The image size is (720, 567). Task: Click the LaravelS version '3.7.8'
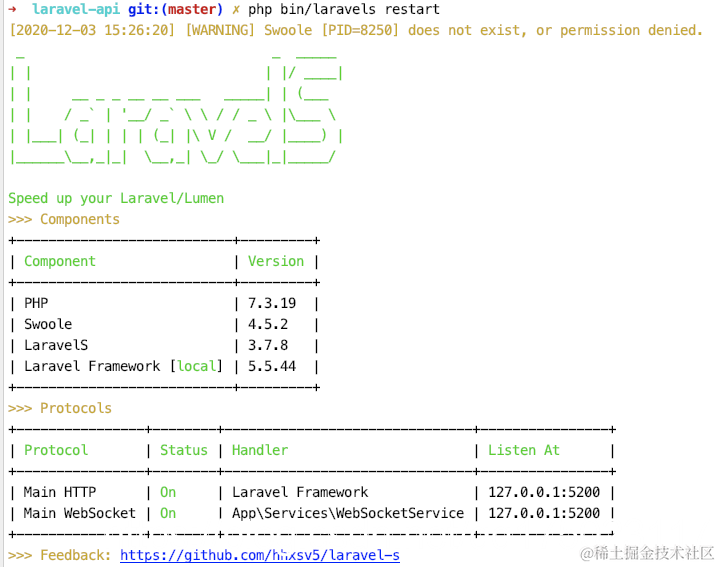[268, 345]
